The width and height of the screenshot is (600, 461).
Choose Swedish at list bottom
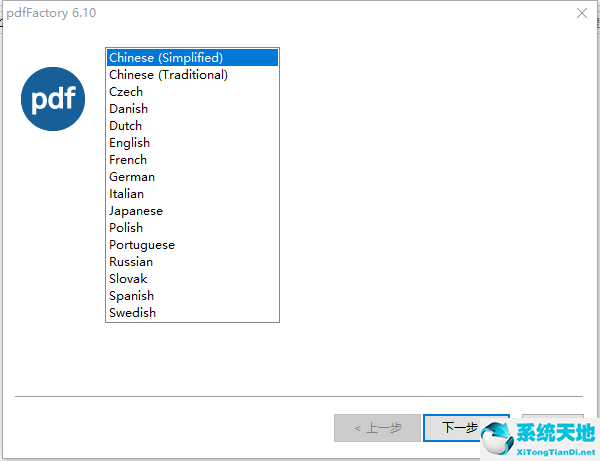coord(192,313)
